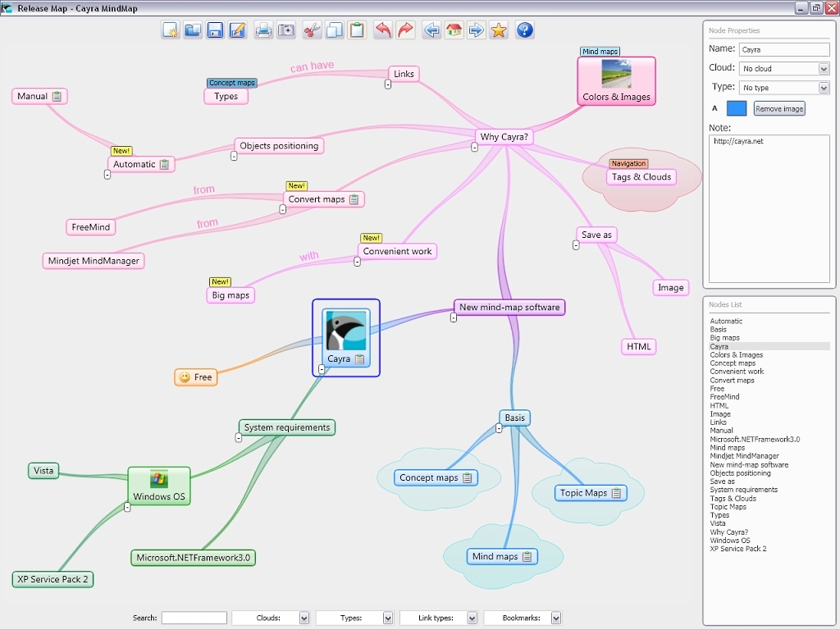840x630 pixels.
Task: Print the mind map
Action: 263,30
